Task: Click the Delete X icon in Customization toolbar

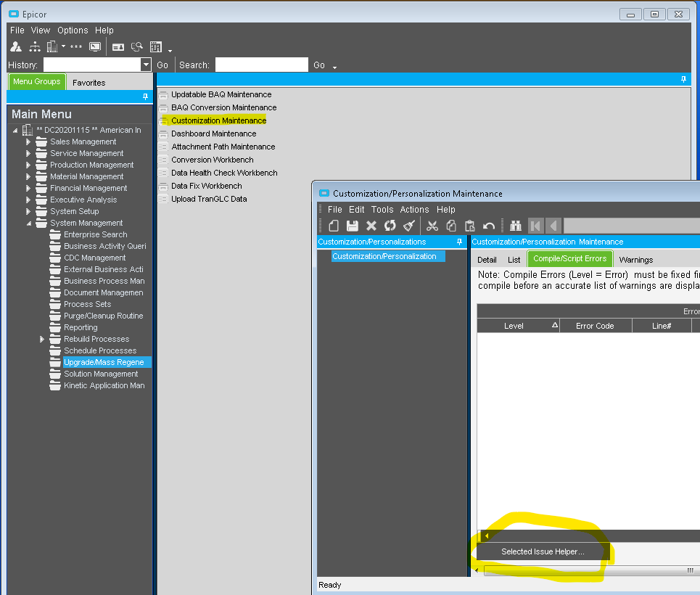Action: [x=371, y=226]
